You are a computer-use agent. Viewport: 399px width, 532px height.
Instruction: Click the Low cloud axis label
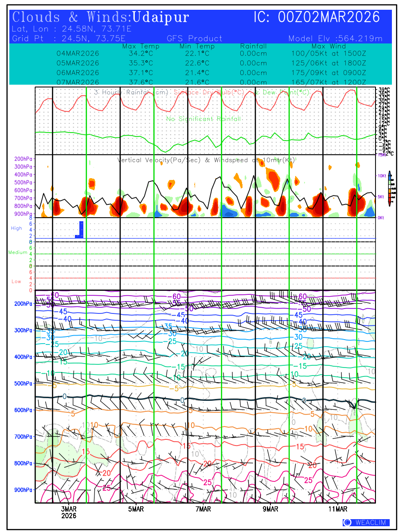pyautogui.click(x=16, y=282)
